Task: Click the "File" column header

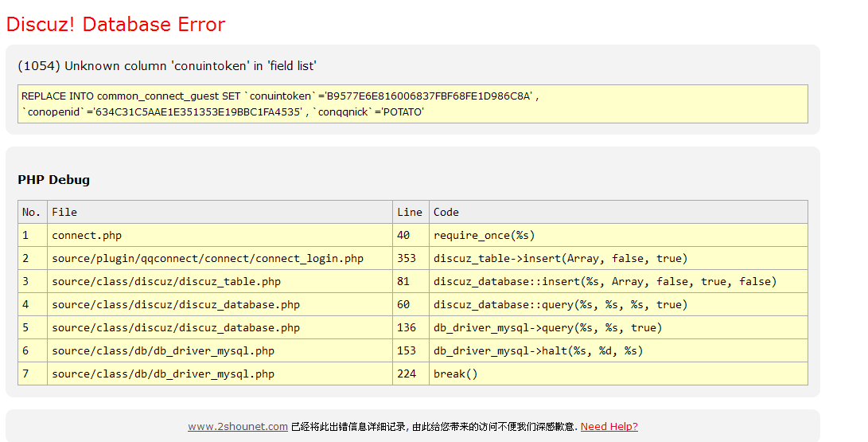Action: (64, 212)
